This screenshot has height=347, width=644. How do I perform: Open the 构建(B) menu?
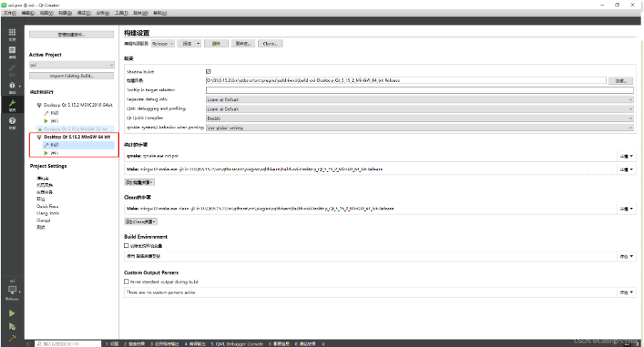(x=65, y=13)
